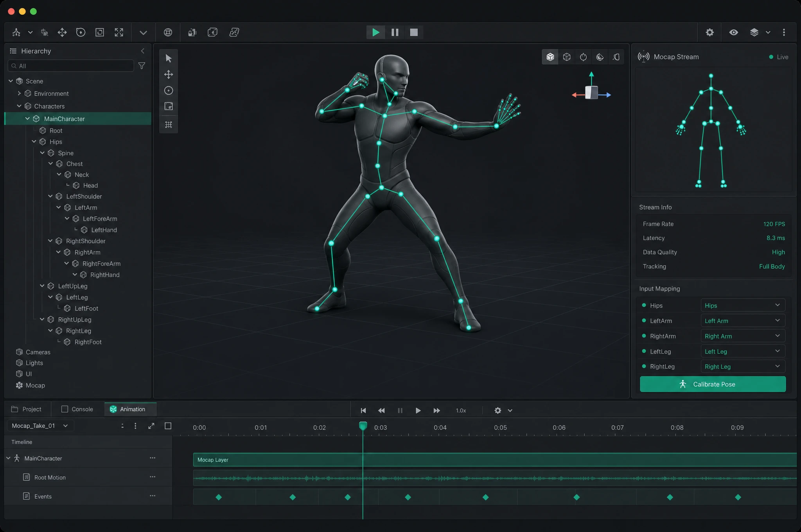
Task: Open the Right Arm mapping dropdown
Action: tap(743, 336)
